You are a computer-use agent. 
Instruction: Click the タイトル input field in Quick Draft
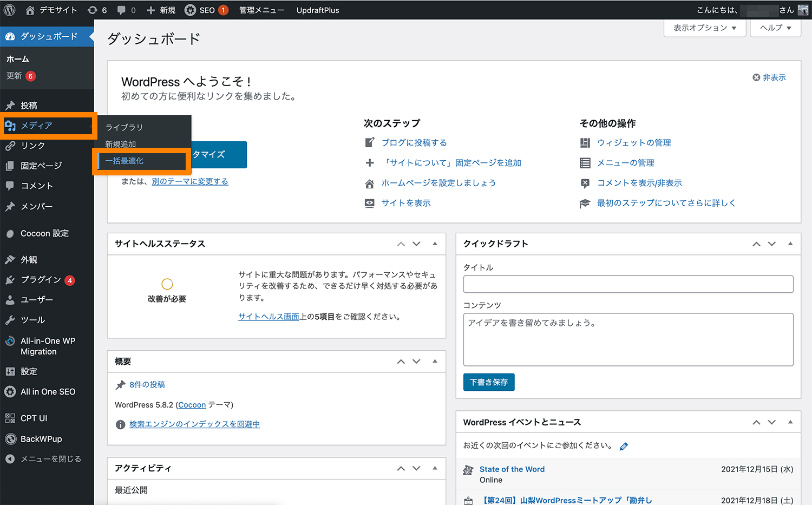[x=627, y=284]
